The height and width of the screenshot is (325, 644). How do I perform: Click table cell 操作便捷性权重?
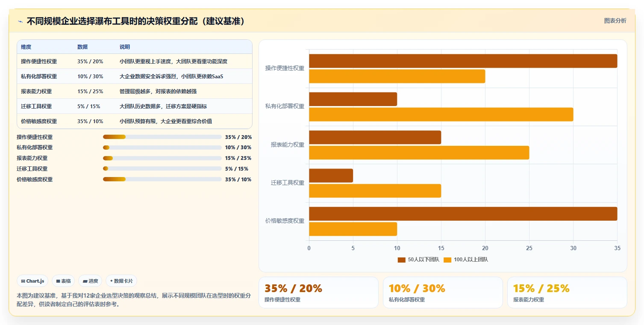click(x=39, y=61)
